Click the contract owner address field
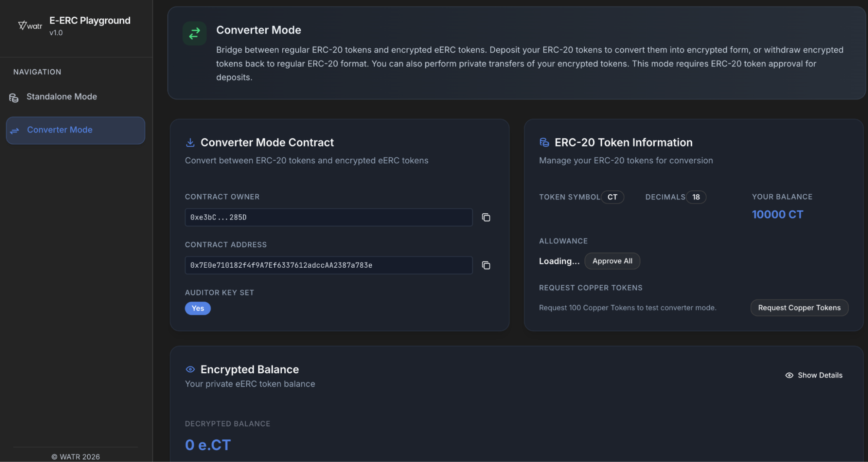This screenshot has height=462, width=868. [x=328, y=217]
